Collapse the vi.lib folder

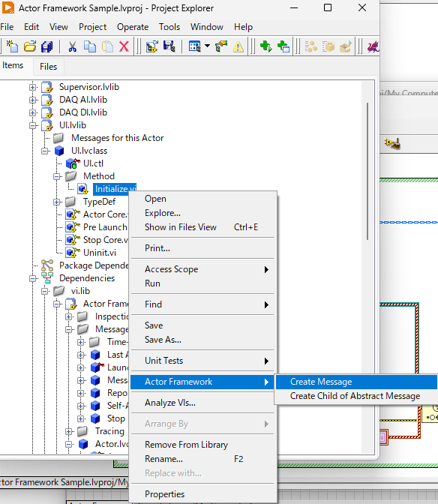click(45, 291)
